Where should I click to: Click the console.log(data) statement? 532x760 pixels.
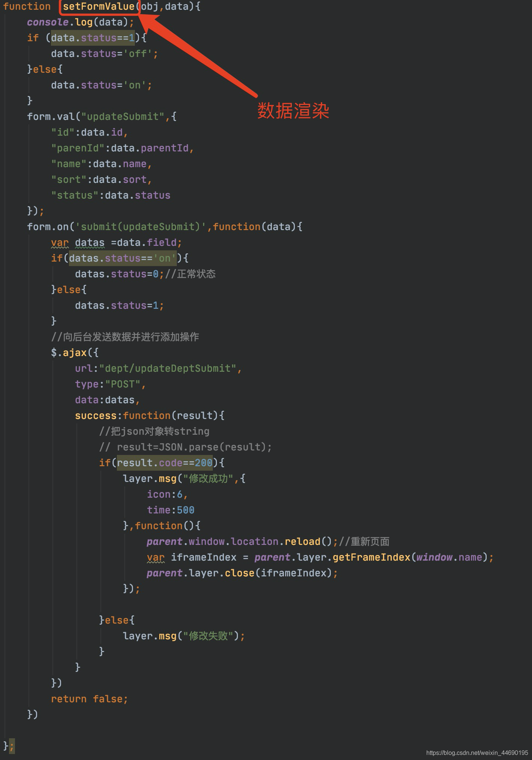pos(80,22)
